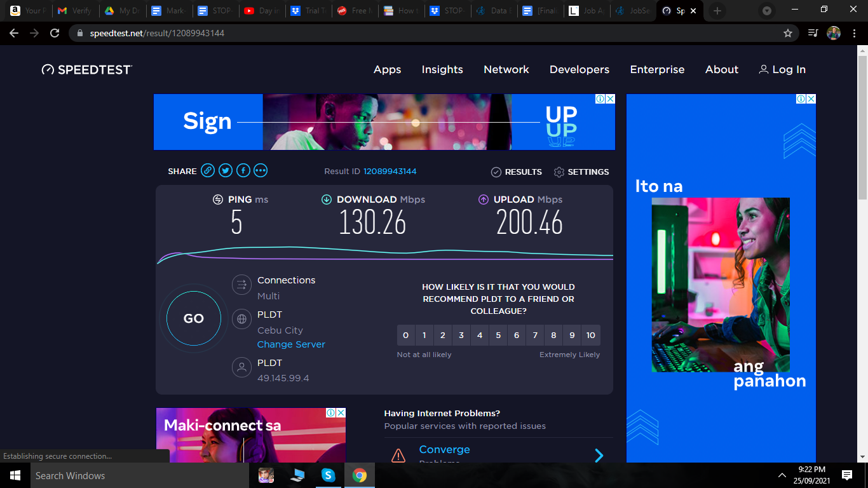The width and height of the screenshot is (868, 488).
Task: Open the Developers menu
Action: point(580,70)
